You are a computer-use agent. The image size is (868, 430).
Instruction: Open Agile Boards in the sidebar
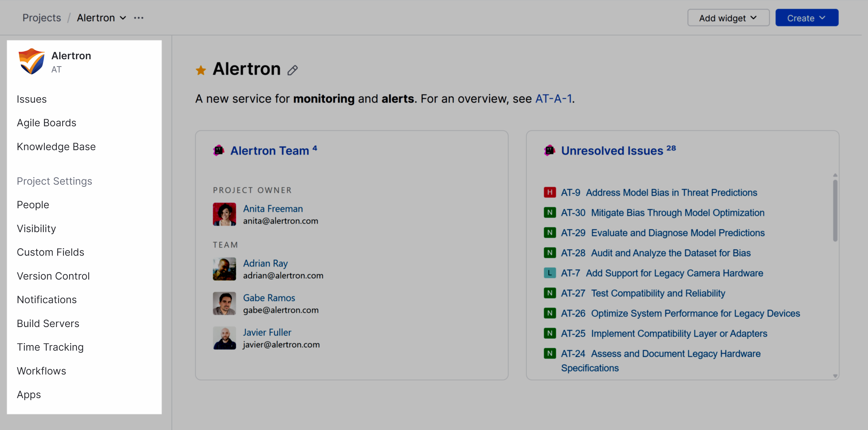tap(47, 123)
